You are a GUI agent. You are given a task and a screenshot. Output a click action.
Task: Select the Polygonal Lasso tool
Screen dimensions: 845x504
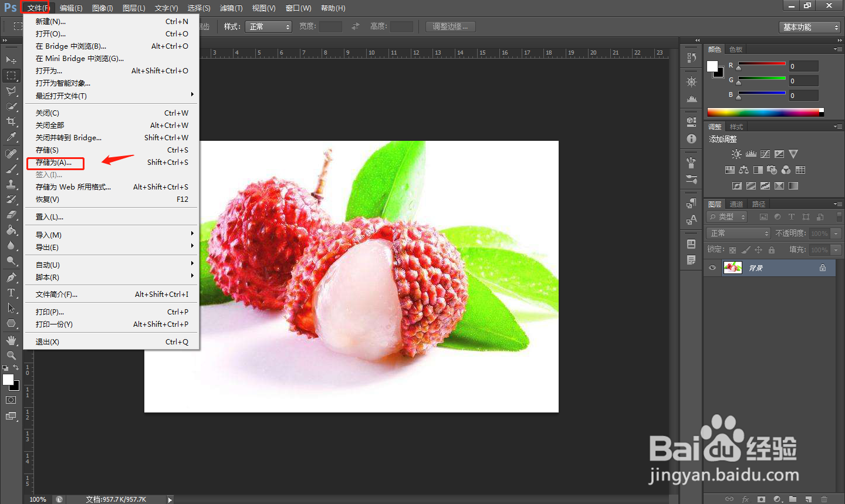pyautogui.click(x=11, y=91)
